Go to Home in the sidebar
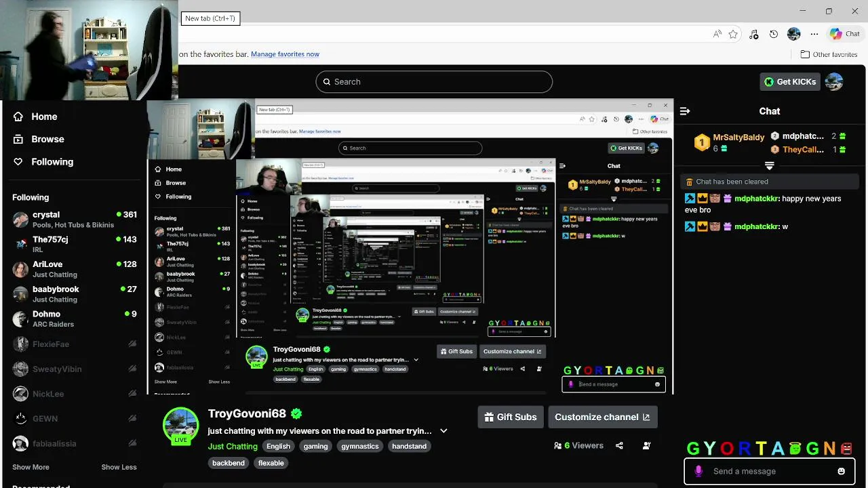Image resolution: width=868 pixels, height=488 pixels. (35, 117)
